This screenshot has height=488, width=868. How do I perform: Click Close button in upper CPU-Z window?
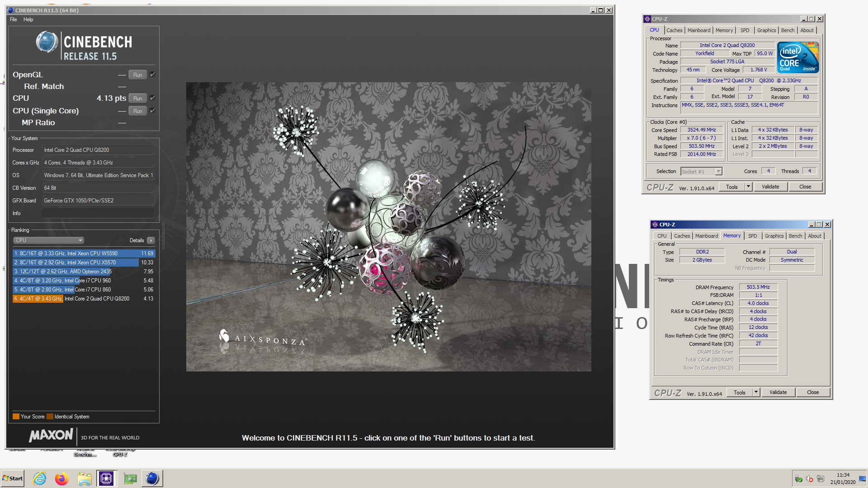(805, 187)
